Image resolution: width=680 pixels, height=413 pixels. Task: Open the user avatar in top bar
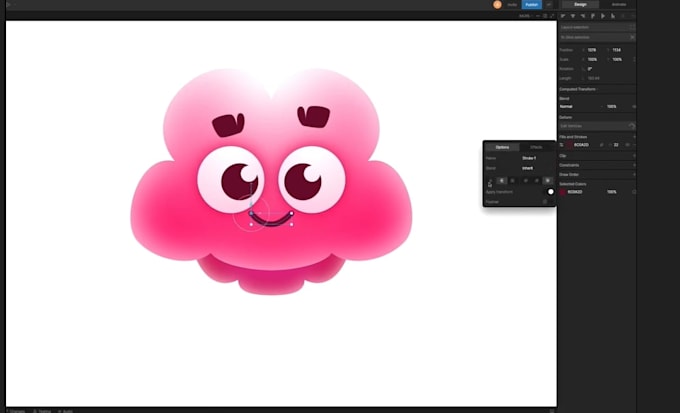pyautogui.click(x=497, y=4)
